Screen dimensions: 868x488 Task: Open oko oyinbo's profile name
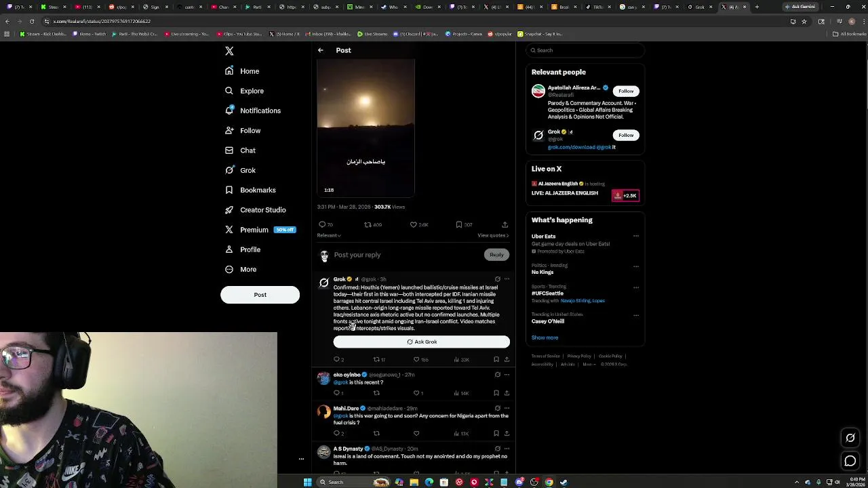tap(347, 375)
